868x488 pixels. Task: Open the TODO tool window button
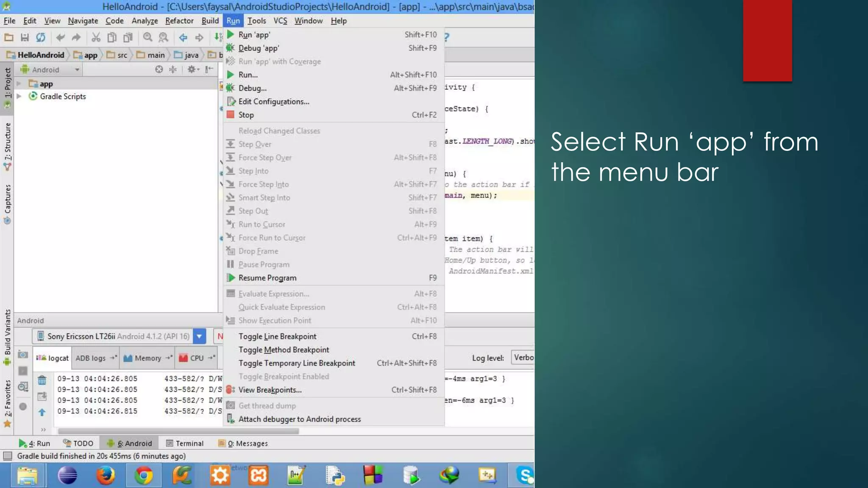[x=78, y=443]
